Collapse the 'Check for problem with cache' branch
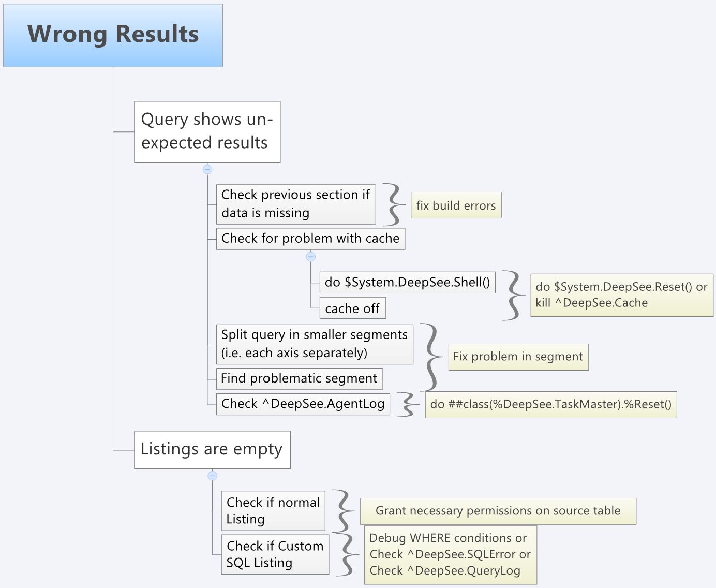This screenshot has width=716, height=588. pos(311,256)
